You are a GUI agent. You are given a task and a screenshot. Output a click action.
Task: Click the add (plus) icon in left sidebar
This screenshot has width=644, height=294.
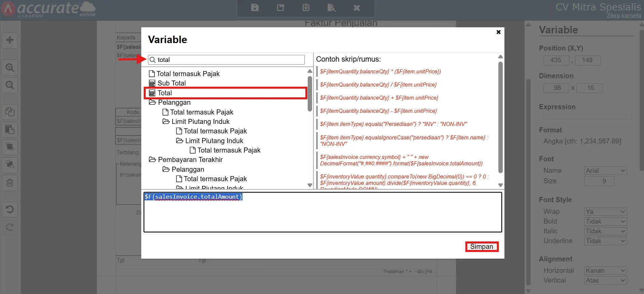point(10,40)
